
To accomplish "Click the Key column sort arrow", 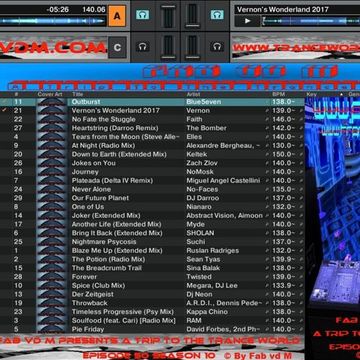I will coord(341,95).
